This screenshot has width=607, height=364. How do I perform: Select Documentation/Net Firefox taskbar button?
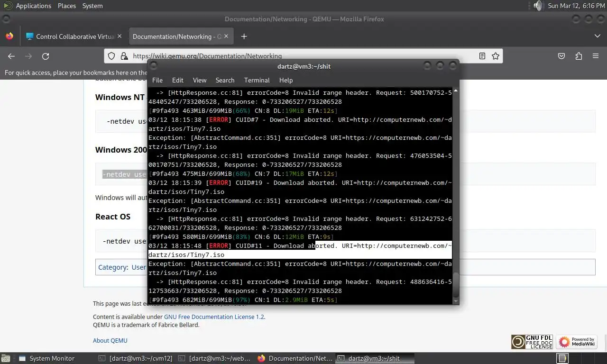click(294, 358)
